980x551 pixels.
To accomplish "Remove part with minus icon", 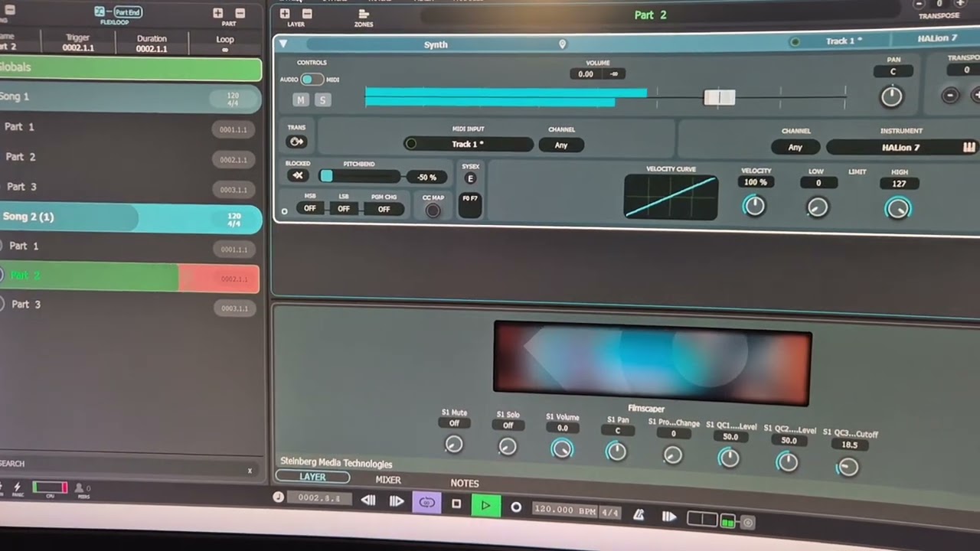I will 240,13.
